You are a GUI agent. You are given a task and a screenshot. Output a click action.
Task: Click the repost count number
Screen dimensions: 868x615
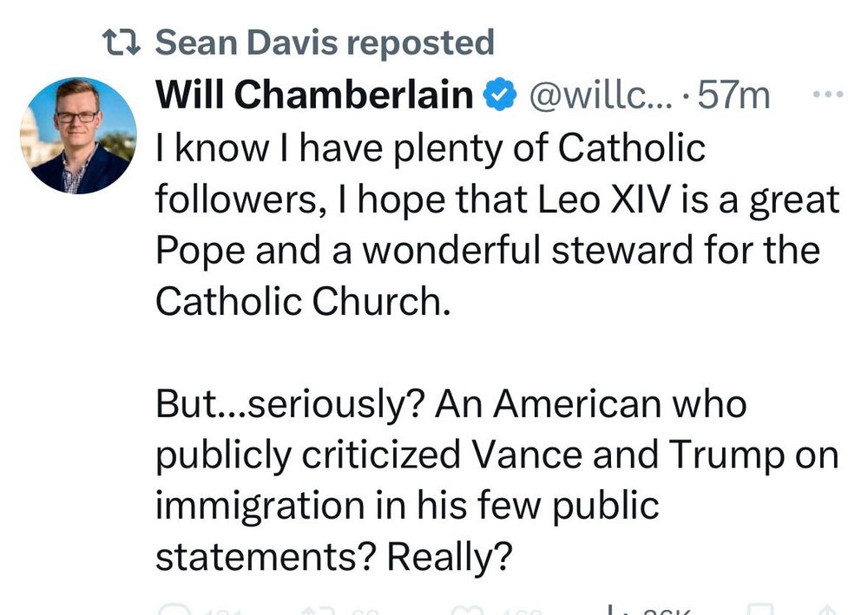tap(364, 612)
